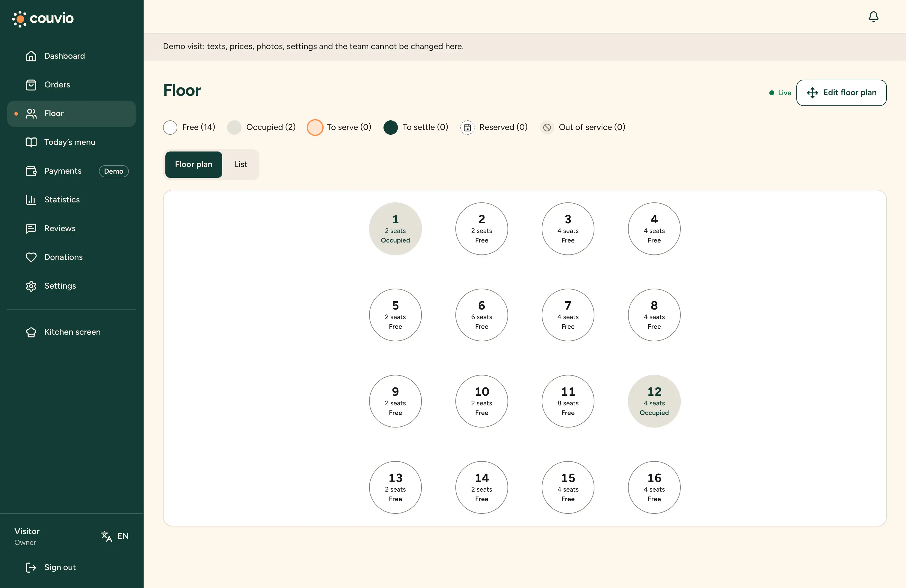Click the Today's menu book icon
The width and height of the screenshot is (906, 588).
[31, 142]
